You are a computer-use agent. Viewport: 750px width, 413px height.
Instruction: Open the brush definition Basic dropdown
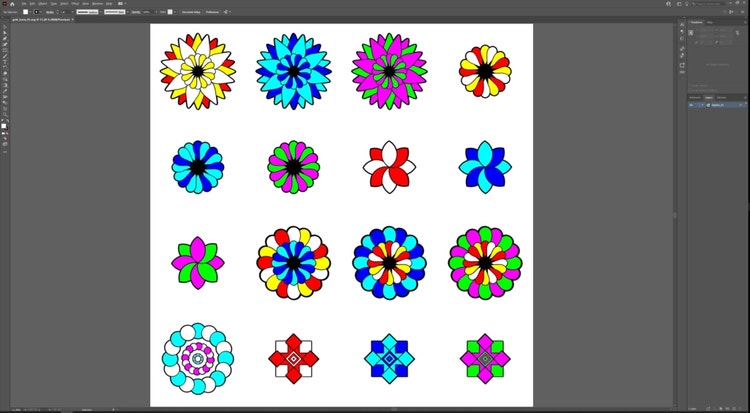pos(127,11)
